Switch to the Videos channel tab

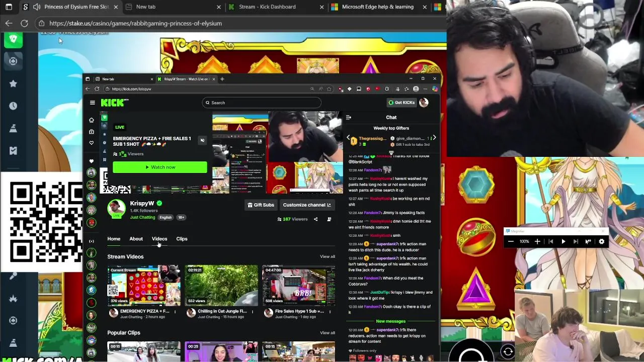(x=159, y=239)
